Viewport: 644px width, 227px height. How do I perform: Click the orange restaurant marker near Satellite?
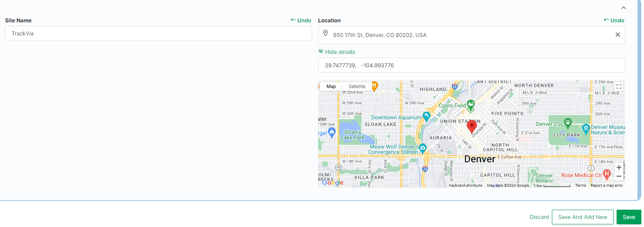coord(374,86)
